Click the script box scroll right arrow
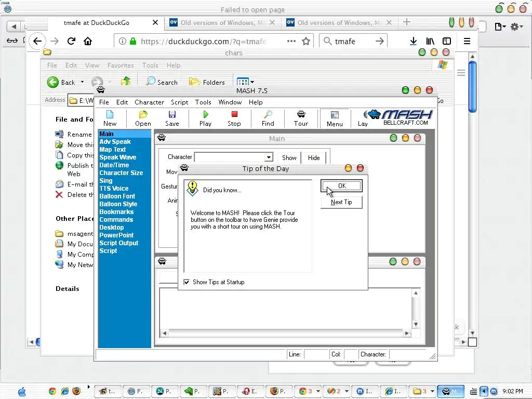Viewport: 532px width, 399px height. point(407,333)
